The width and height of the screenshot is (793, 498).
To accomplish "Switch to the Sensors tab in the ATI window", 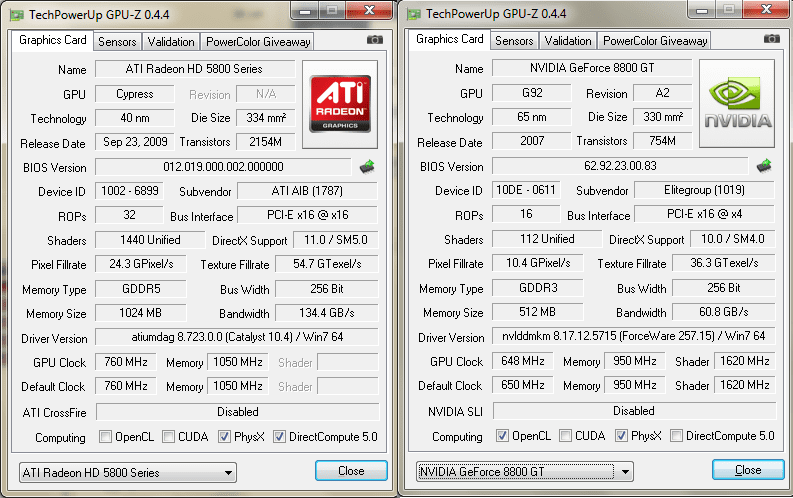I will [117, 42].
